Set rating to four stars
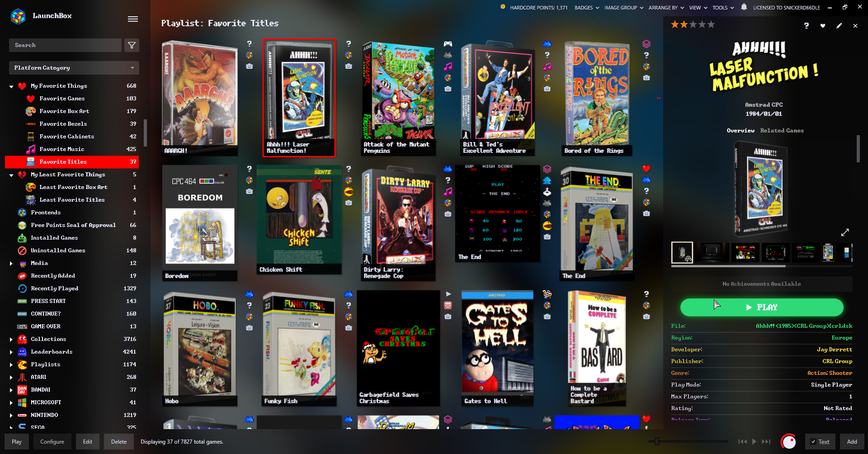Screen dimensions: 868x454 point(702,24)
